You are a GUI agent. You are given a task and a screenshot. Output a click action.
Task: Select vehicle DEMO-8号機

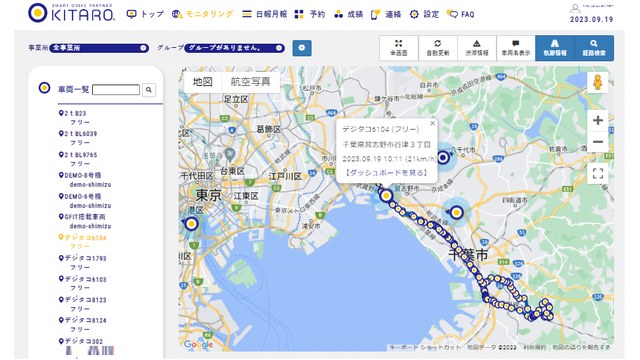click(80, 175)
